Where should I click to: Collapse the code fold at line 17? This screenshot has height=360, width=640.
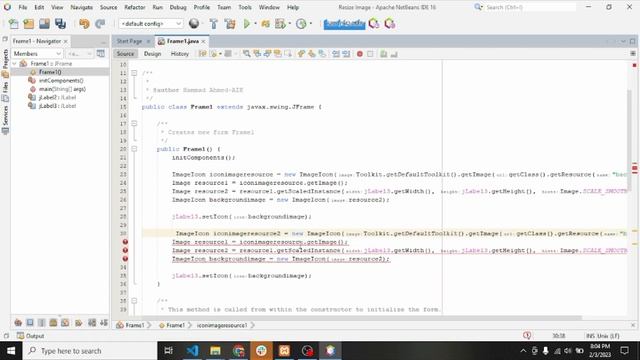134,123
